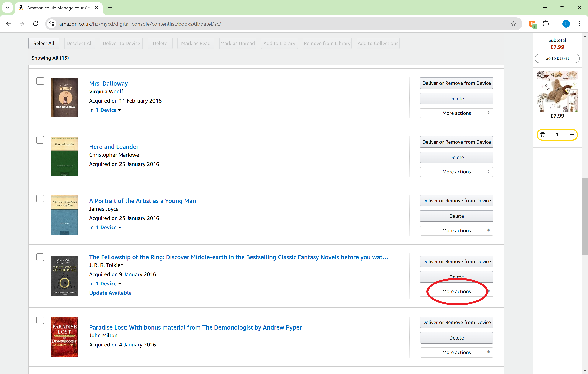Deliver or Remove Paradise Lost from Device
588x374 pixels.
point(456,322)
